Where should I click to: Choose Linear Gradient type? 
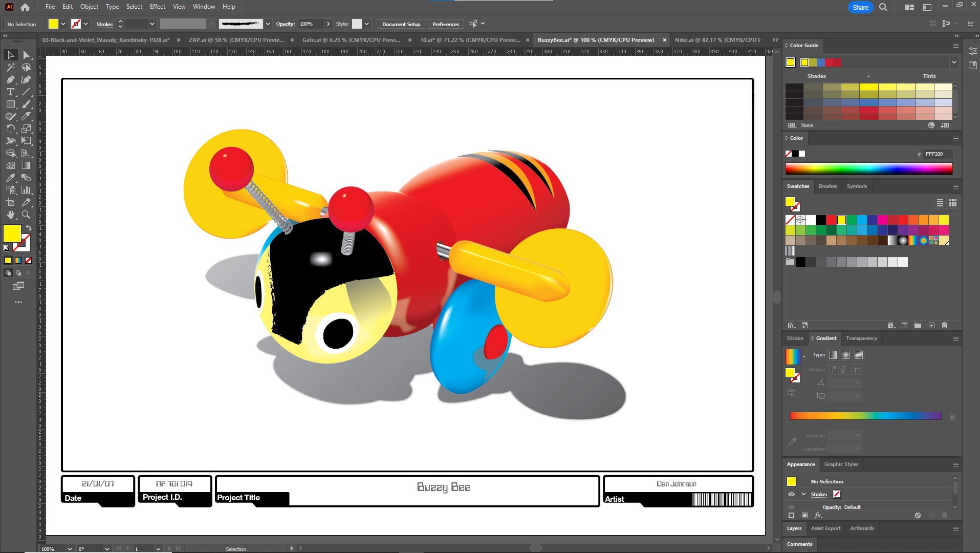pyautogui.click(x=833, y=355)
